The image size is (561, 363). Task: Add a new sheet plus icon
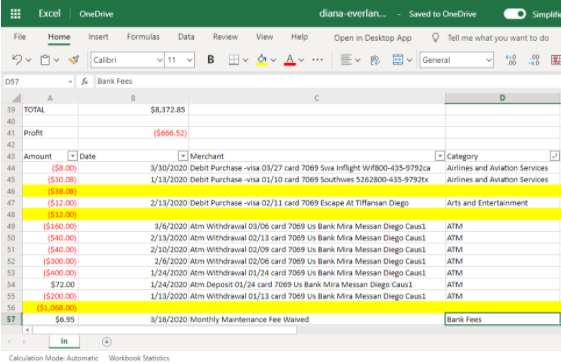(107, 342)
